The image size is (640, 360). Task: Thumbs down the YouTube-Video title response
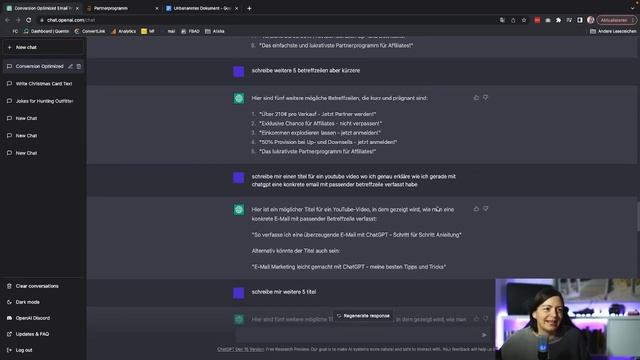tap(485, 209)
